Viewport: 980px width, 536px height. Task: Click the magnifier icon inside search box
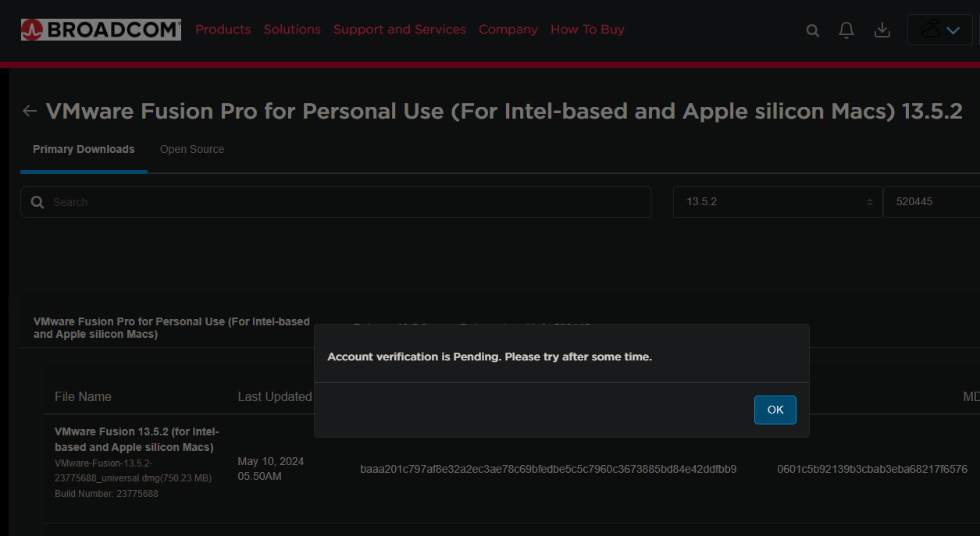(37, 202)
